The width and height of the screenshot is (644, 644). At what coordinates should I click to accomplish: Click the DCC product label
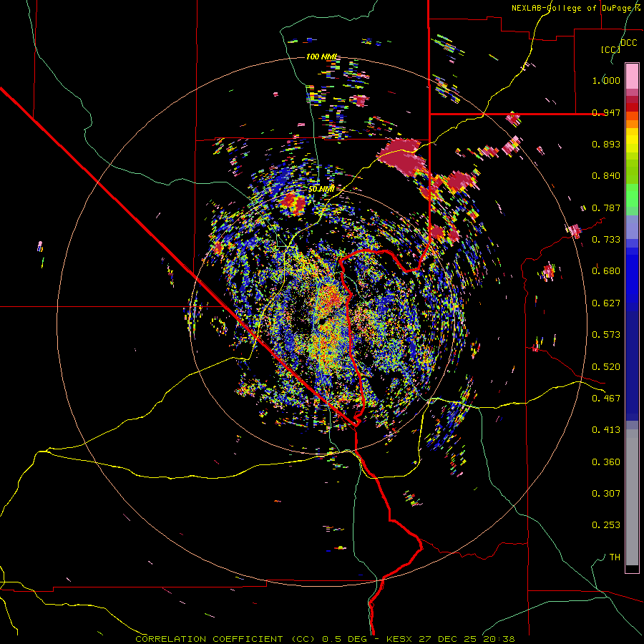coord(628,43)
